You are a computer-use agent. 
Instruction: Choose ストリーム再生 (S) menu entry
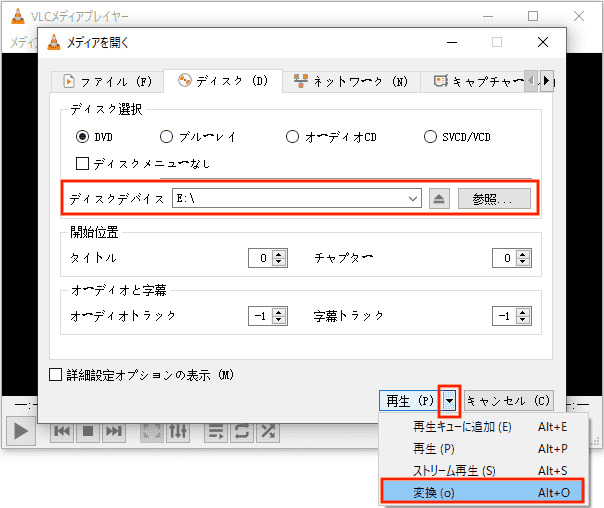(x=484, y=471)
